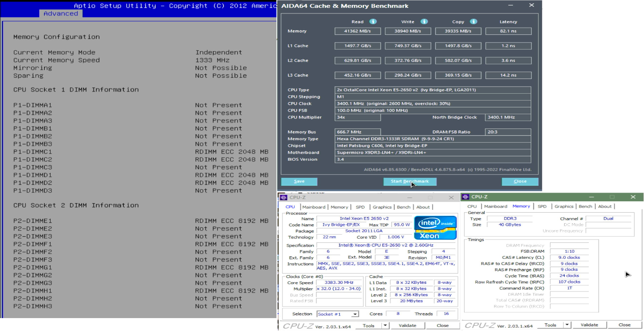Click the Core Speed value 3383.30 MHz
This screenshot has height=332, width=644.
tap(339, 283)
